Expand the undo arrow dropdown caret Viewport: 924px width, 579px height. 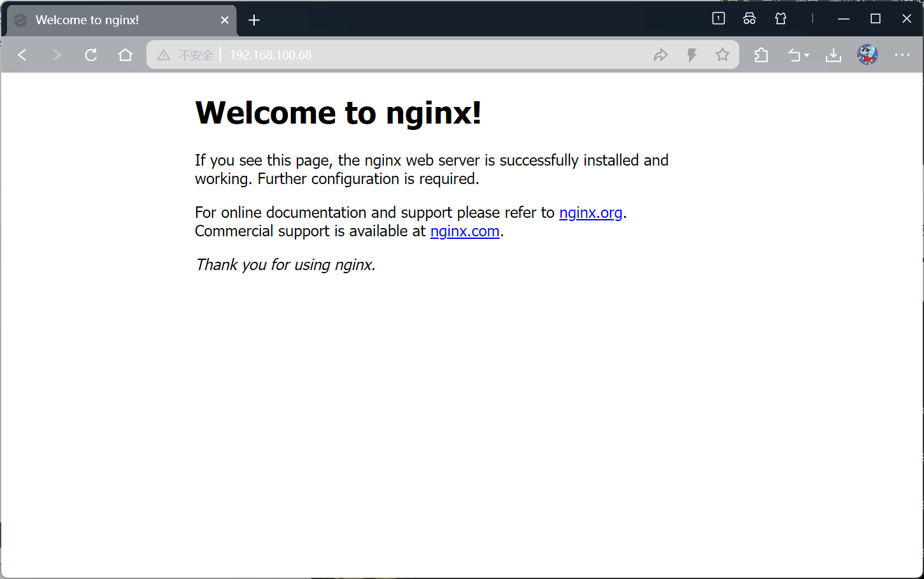(x=807, y=55)
